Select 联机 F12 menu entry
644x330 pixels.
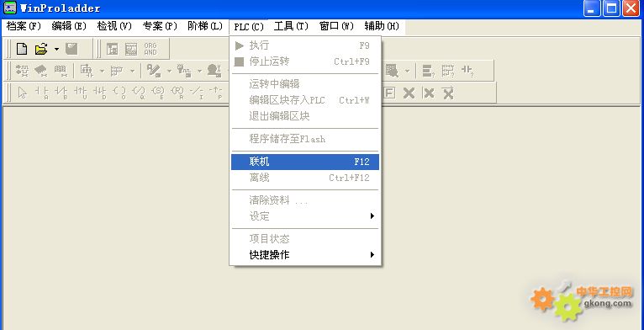[304, 162]
